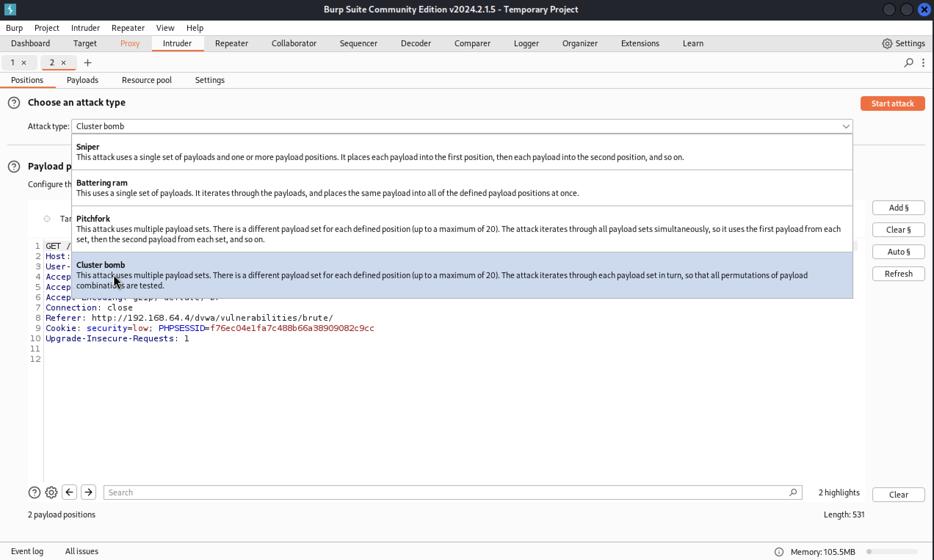The width and height of the screenshot is (934, 560).
Task: Open All issues in status bar
Action: pos(82,551)
